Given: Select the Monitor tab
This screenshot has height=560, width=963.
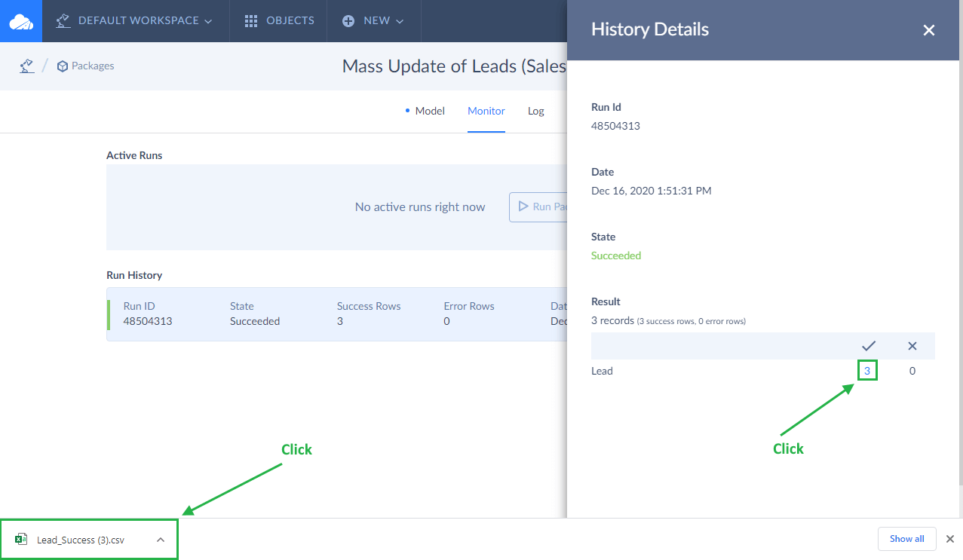Looking at the screenshot, I should point(486,111).
